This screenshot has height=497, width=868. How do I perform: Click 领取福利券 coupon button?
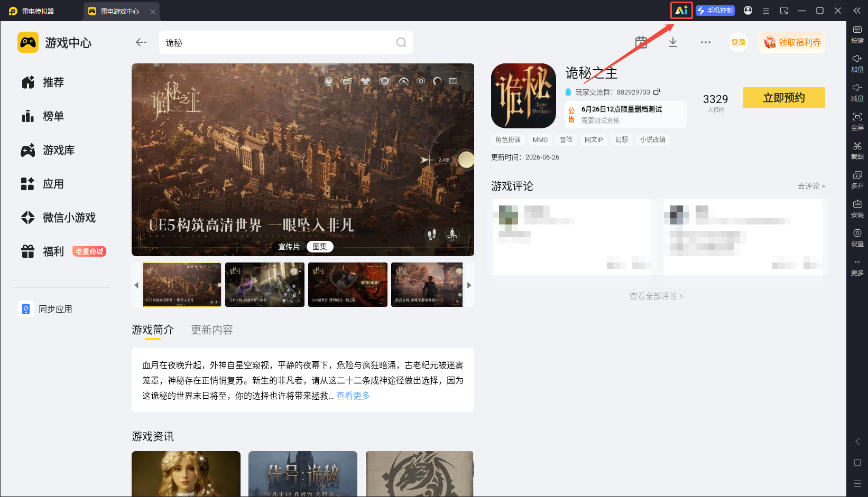792,42
